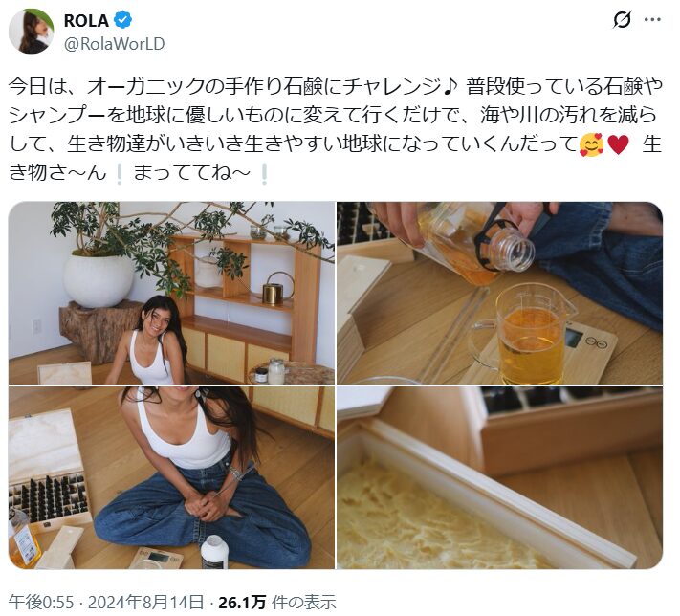Click the blue verified badge

tap(123, 20)
